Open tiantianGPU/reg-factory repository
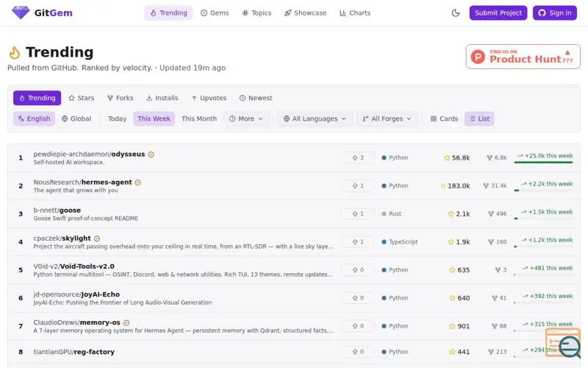This screenshot has height=368, width=588. pos(74,352)
